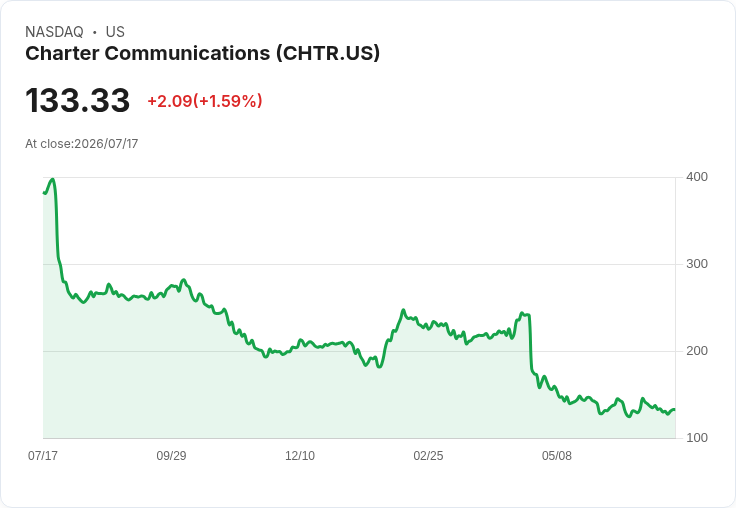Select the 12/10 date axis label
736x508 pixels.
point(300,455)
